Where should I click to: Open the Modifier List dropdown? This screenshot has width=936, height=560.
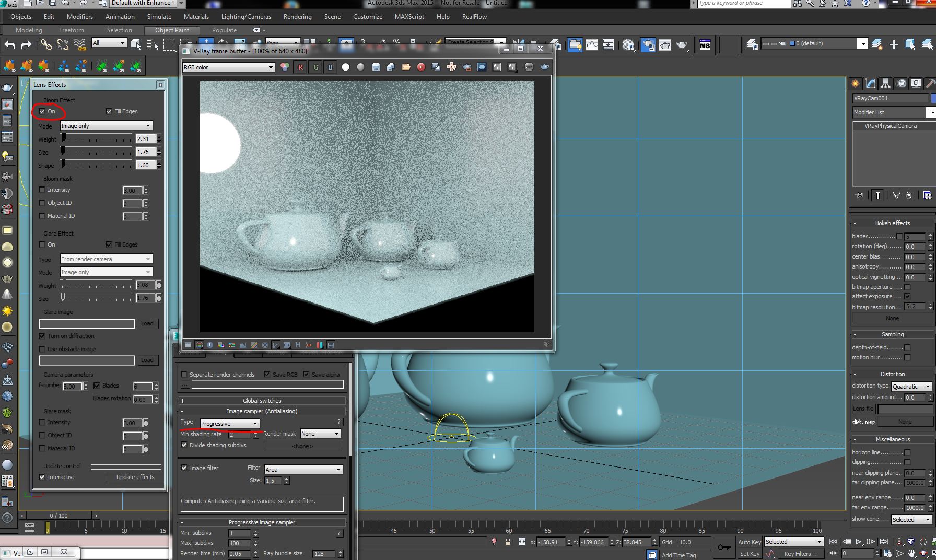894,112
